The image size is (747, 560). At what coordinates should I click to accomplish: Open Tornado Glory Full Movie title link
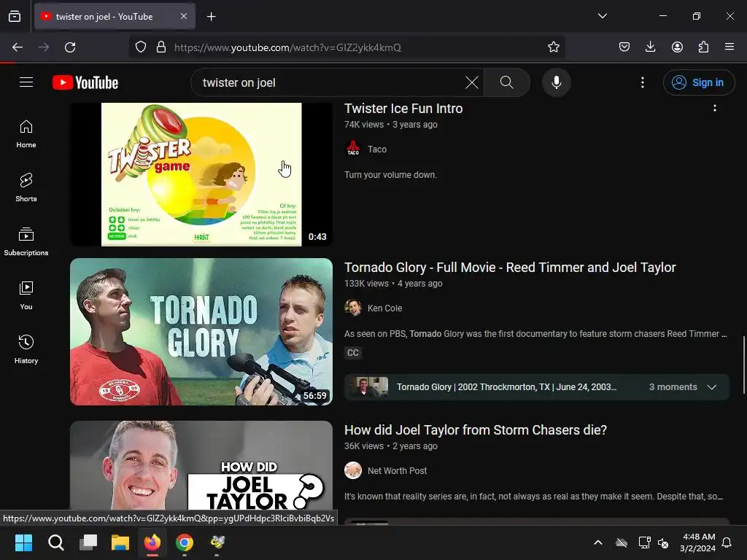coord(510,267)
